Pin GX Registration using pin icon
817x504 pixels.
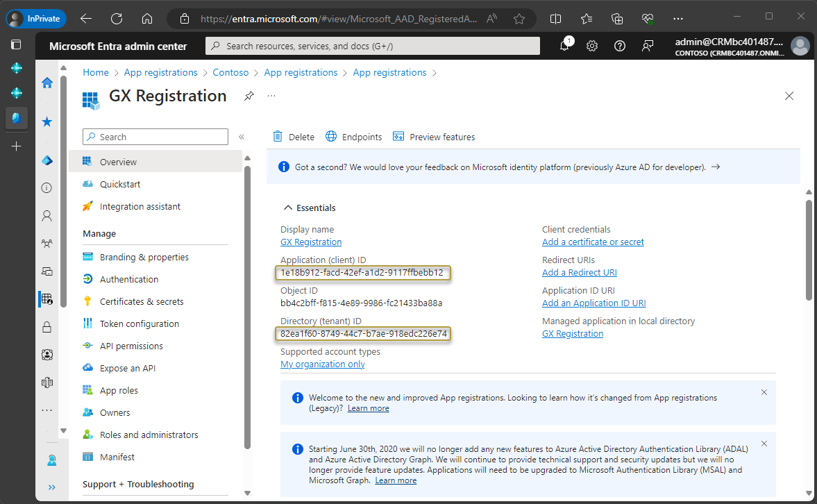point(249,96)
